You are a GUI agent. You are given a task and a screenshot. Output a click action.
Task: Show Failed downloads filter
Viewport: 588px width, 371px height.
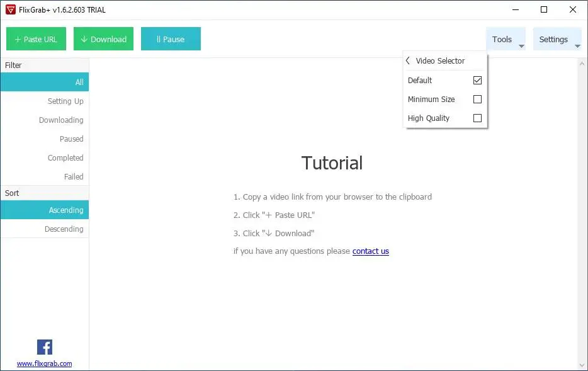click(x=45, y=177)
